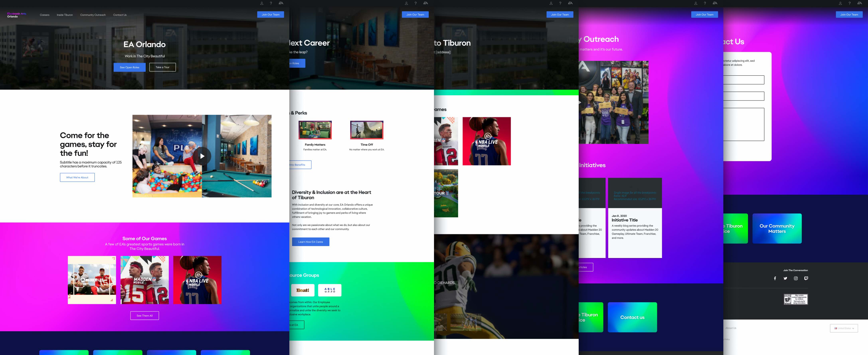This screenshot has height=355, width=868.
Task: Click the Twitter bird icon in footer
Action: point(785,278)
